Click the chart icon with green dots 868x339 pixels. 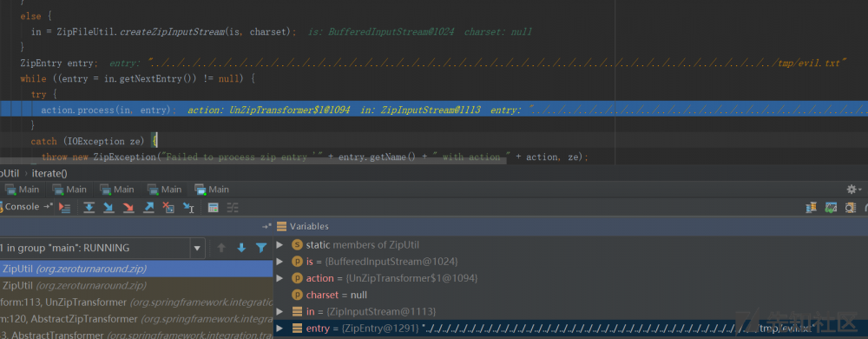[x=831, y=207]
